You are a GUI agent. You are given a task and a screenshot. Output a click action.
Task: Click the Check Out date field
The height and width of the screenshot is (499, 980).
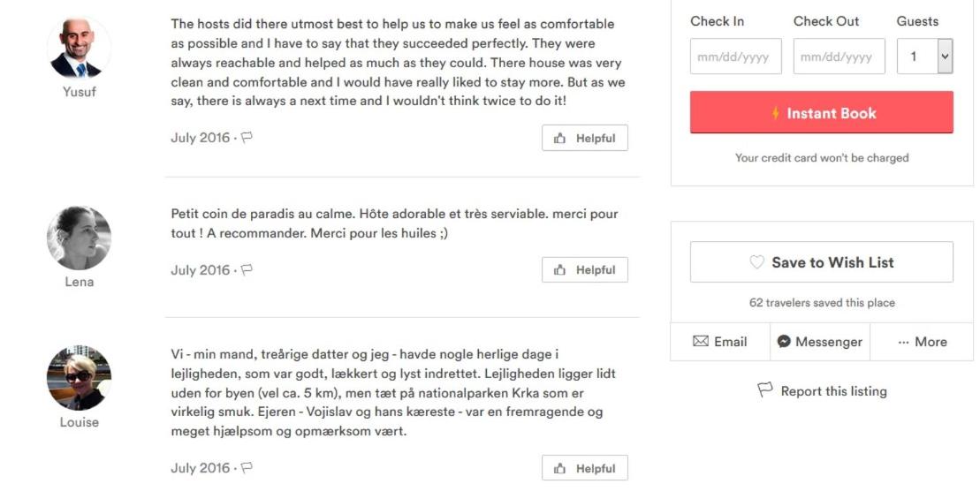point(839,57)
